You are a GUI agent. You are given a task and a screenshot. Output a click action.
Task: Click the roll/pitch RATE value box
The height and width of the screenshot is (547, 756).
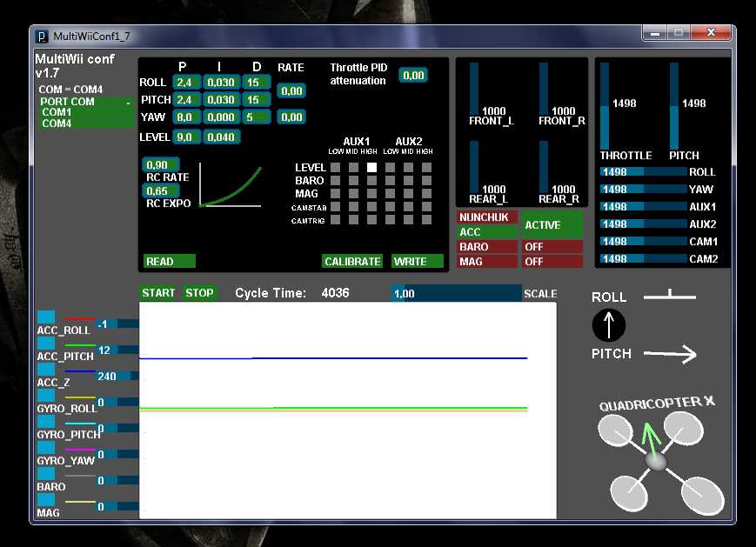pos(291,91)
